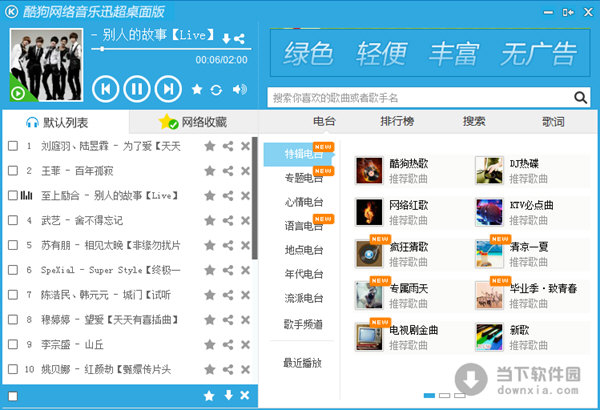Seek along the song progress bar
This screenshot has height=410, width=600.
171,49
